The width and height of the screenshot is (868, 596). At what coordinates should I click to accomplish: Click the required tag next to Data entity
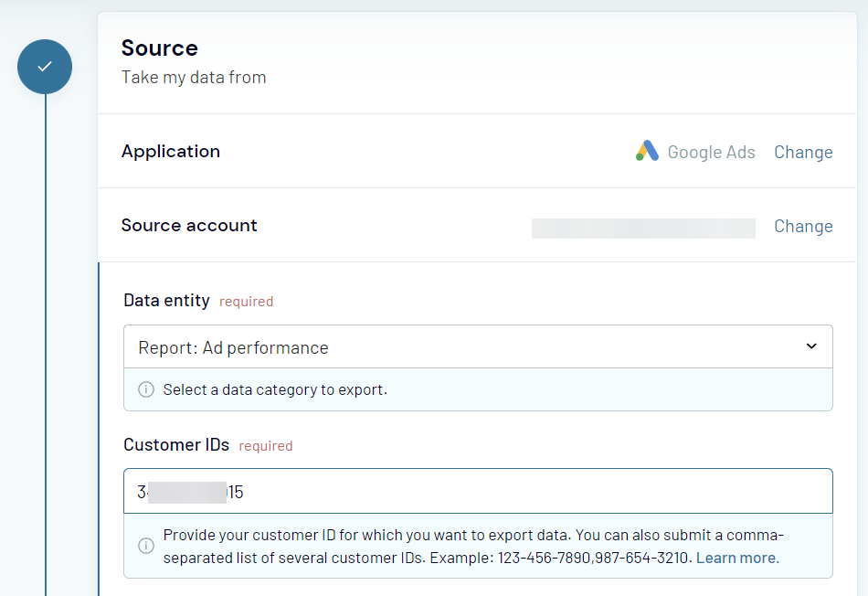247,302
